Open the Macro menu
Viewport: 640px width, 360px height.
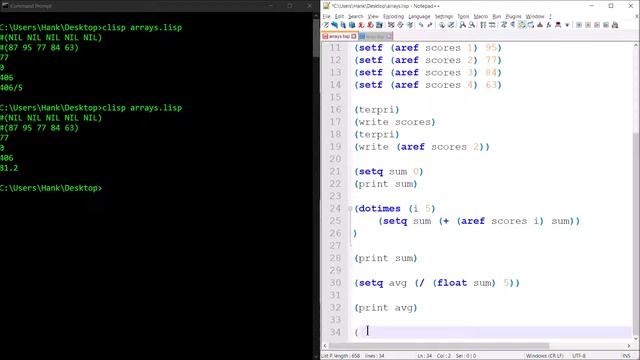point(480,16)
